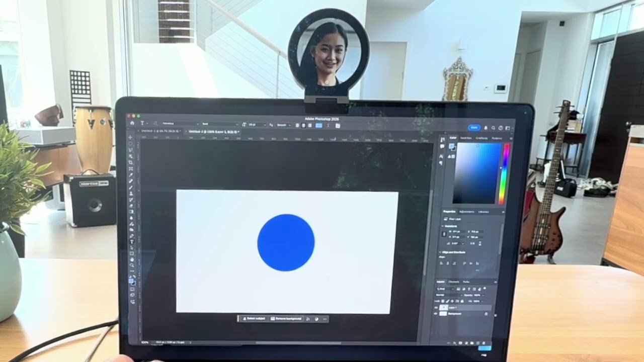Hide the Background layer with eye icon
This screenshot has height=362, width=644.
436,314
